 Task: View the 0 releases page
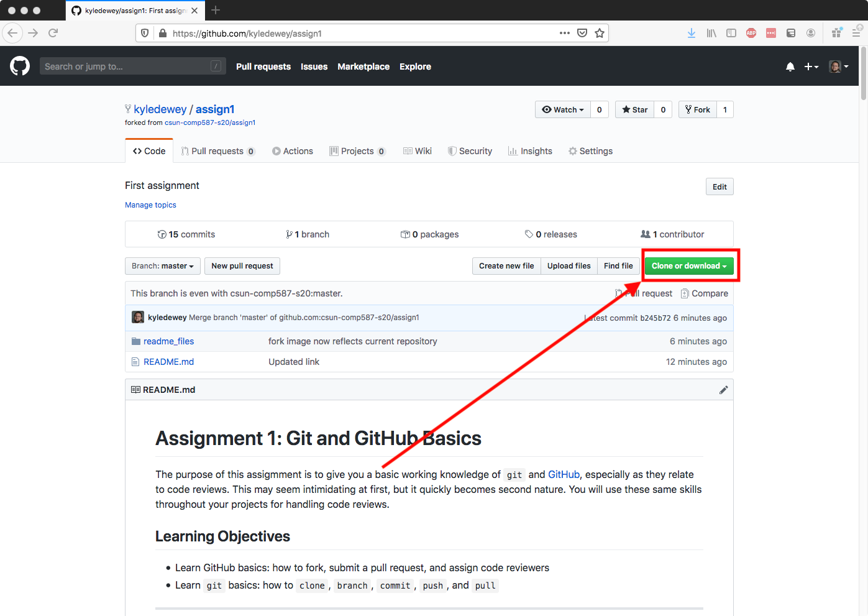[x=551, y=234]
